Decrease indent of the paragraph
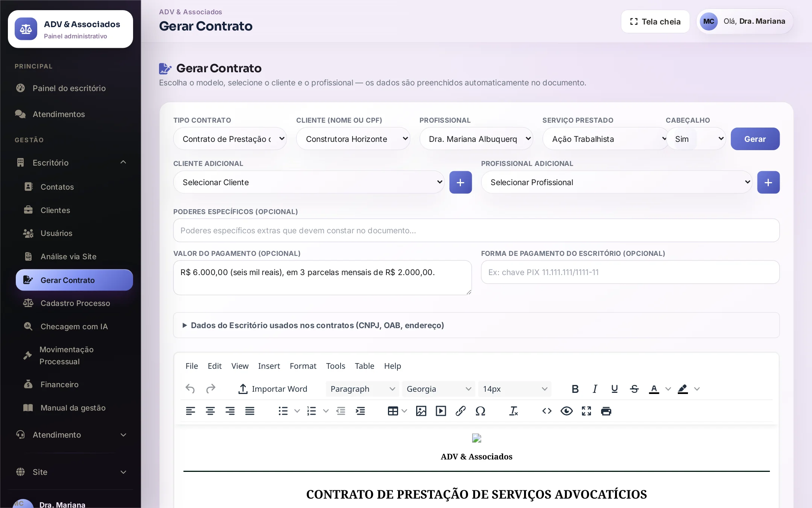 (341, 411)
